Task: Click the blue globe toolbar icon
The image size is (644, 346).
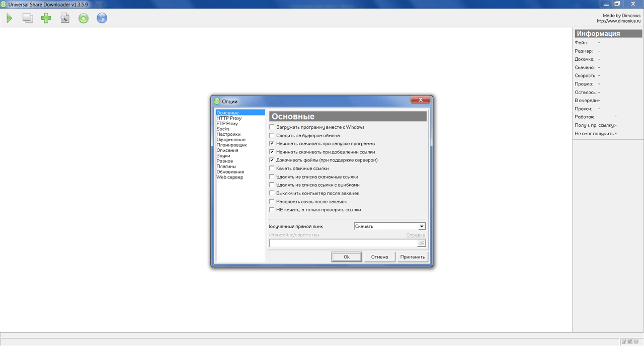Action: [x=102, y=19]
